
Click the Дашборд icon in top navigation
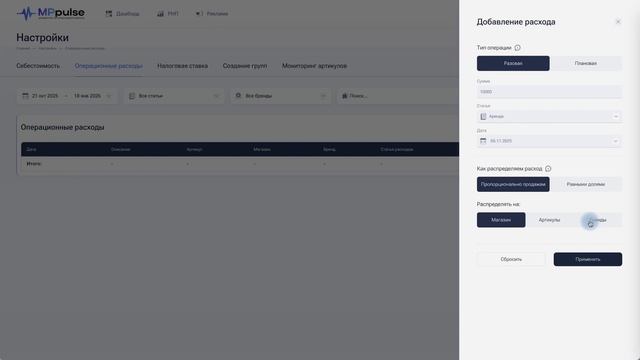coord(109,14)
